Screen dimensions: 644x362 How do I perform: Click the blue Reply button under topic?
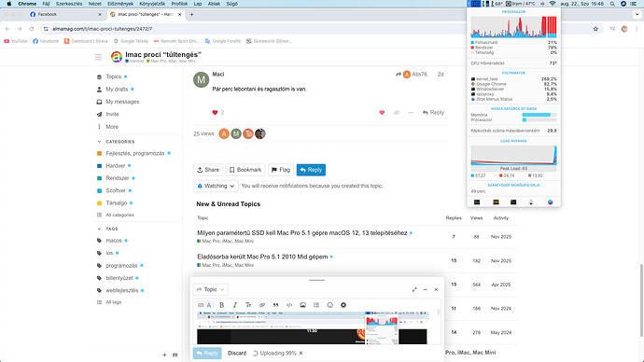click(x=311, y=170)
